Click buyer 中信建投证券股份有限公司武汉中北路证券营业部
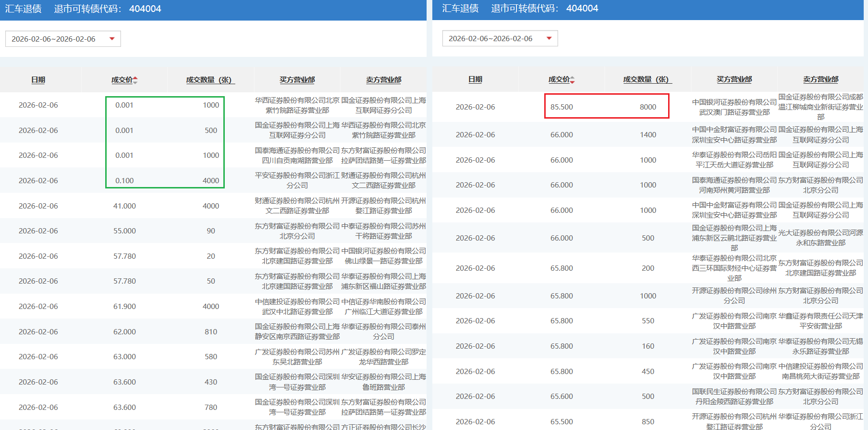868x430 pixels. point(297,307)
